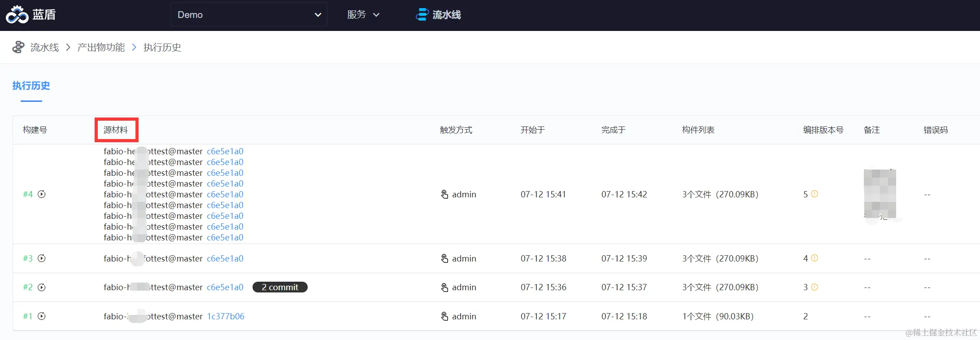Click the admin trigger user in build #4 row
980x340 pixels.
(x=464, y=194)
